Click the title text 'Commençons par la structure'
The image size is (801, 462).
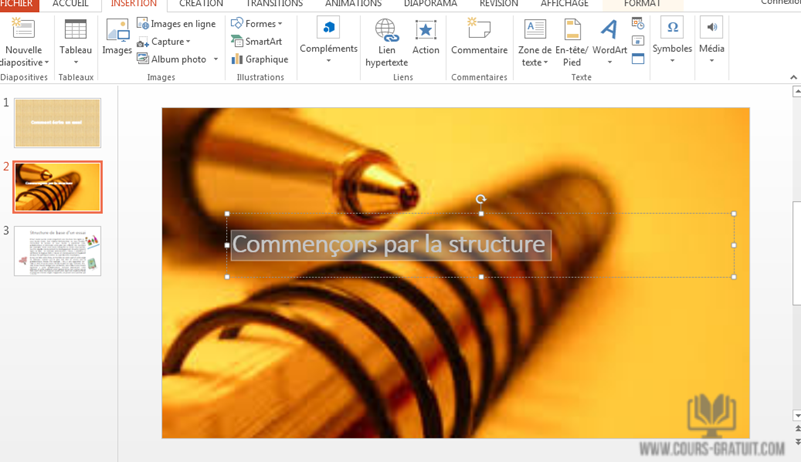pyautogui.click(x=388, y=245)
